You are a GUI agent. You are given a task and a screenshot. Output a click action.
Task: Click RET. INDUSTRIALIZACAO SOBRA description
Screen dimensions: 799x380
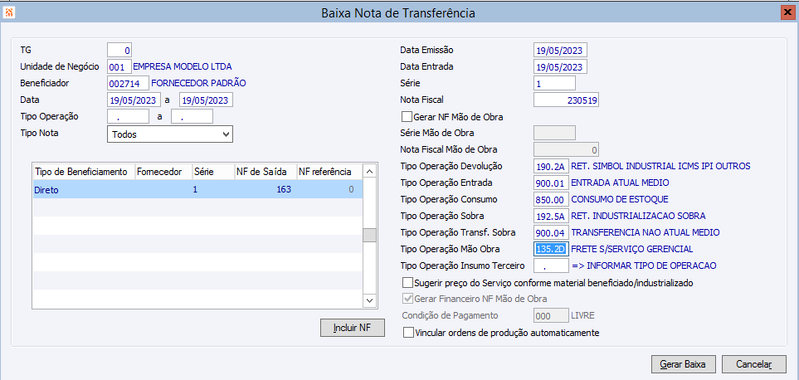pyautogui.click(x=638, y=216)
